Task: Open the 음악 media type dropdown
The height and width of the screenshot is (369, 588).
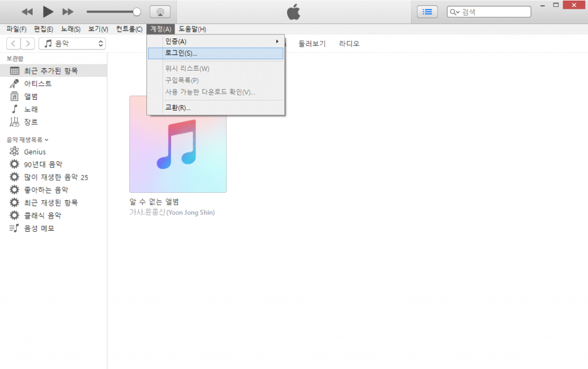Action: point(72,44)
